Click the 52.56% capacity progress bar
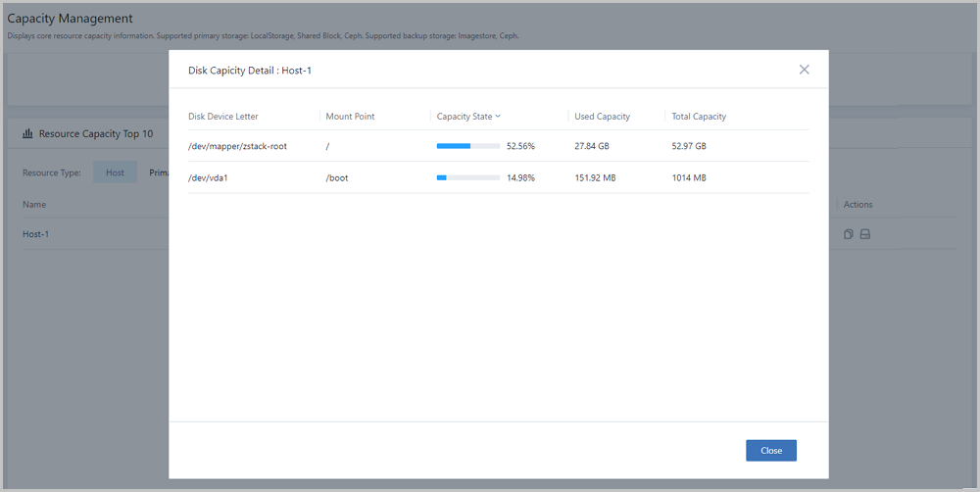The image size is (980, 492). (x=468, y=146)
